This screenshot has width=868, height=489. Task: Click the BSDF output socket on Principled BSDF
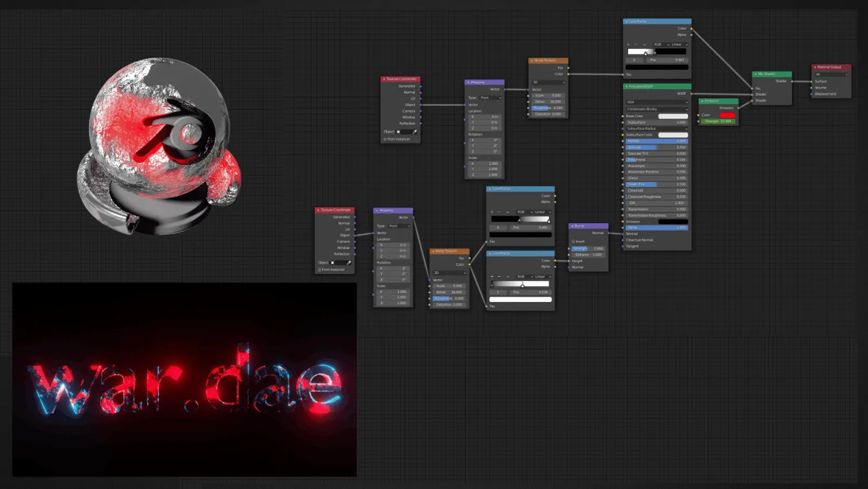click(691, 93)
